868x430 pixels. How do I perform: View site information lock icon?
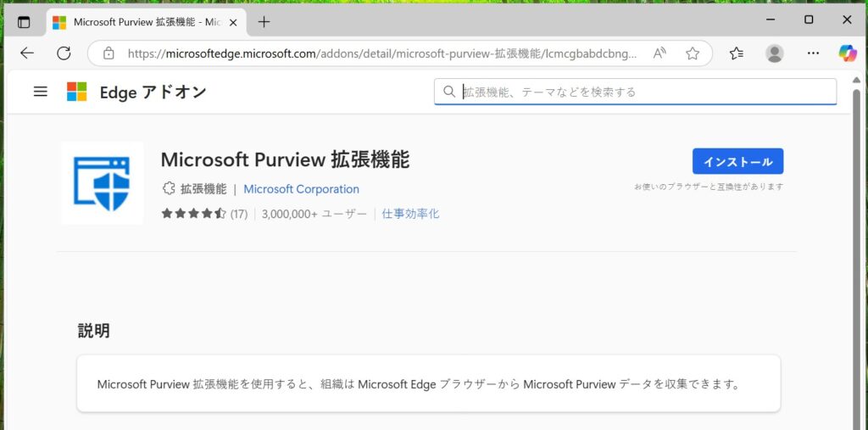(x=109, y=53)
